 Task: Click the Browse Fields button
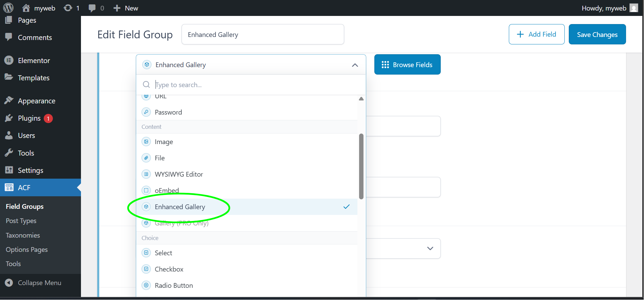pyautogui.click(x=407, y=64)
